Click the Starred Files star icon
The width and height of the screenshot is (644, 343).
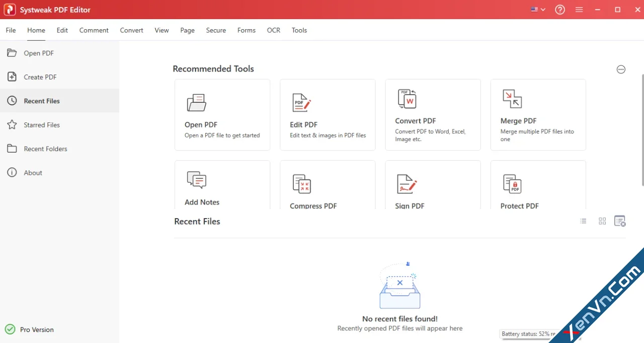pyautogui.click(x=12, y=124)
